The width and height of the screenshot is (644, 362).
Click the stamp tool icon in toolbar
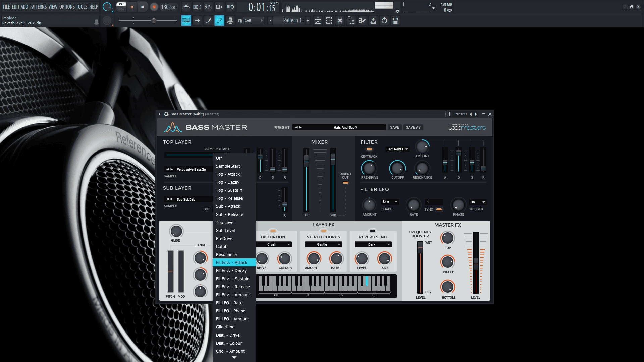click(230, 21)
